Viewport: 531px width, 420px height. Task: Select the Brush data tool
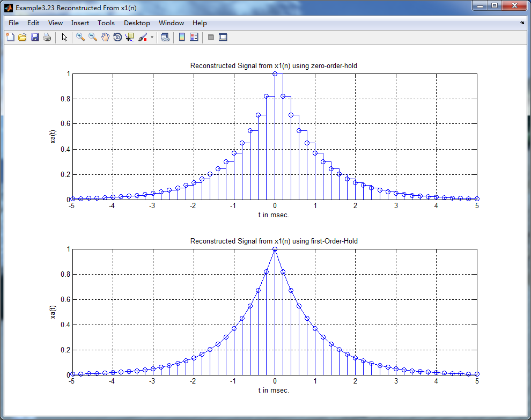coord(143,37)
